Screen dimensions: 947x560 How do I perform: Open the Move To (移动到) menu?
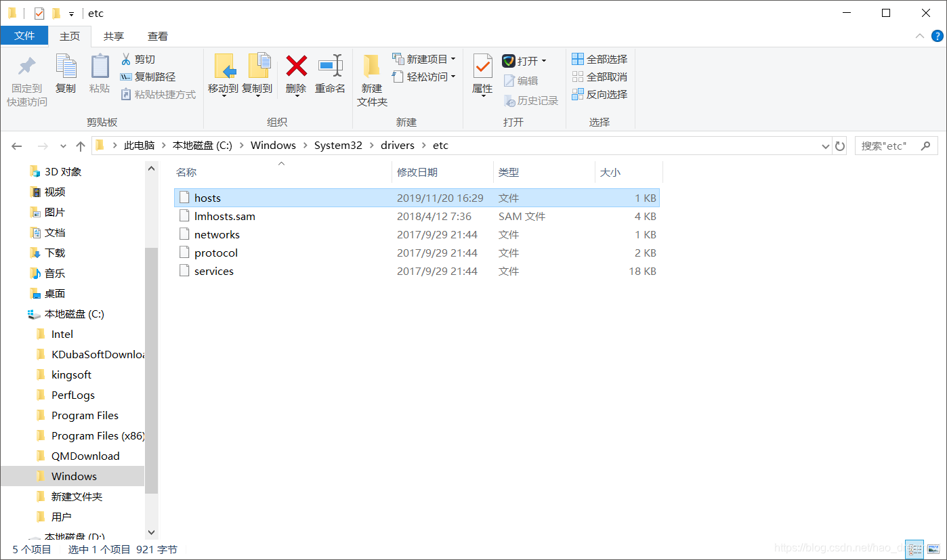point(223,75)
